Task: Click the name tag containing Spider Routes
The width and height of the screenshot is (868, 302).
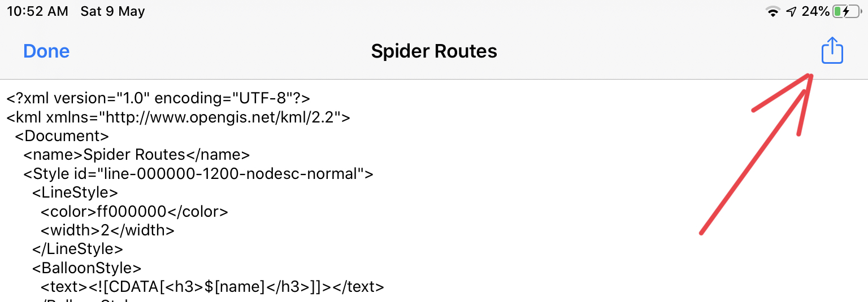Action: pos(136,155)
